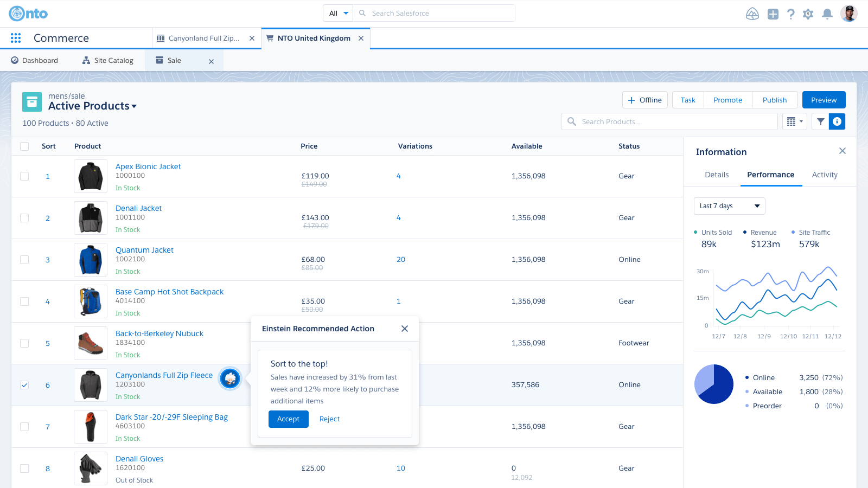This screenshot has height=488, width=868.
Task: Accept the Einstein recommended action
Action: coord(288,419)
